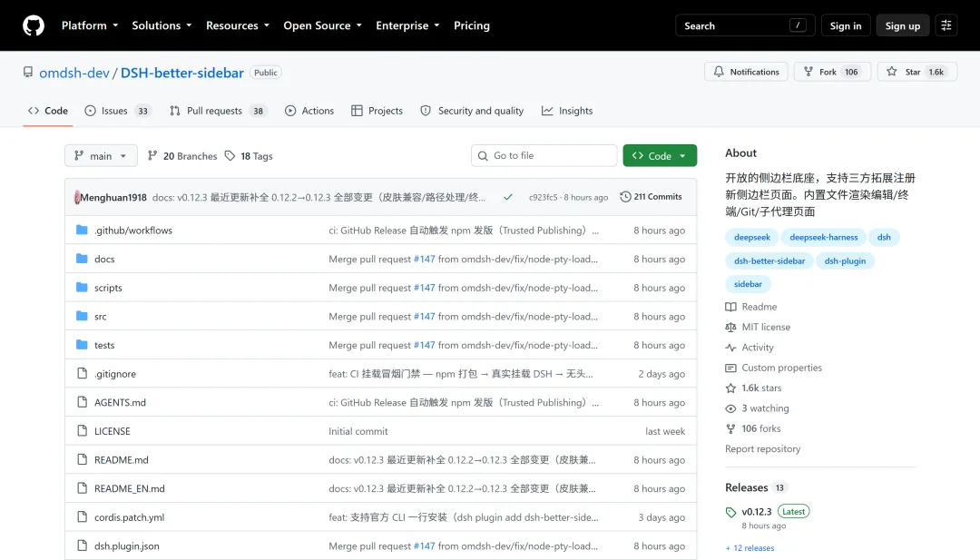Click the deepseek-harness topic tag
This screenshot has height=560, width=980.
pos(823,238)
